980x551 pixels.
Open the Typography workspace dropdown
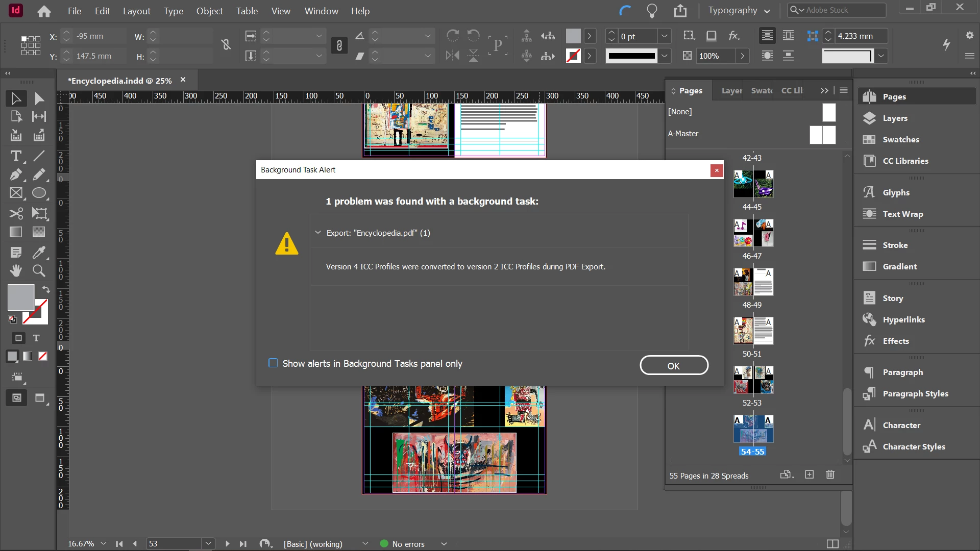tap(739, 11)
